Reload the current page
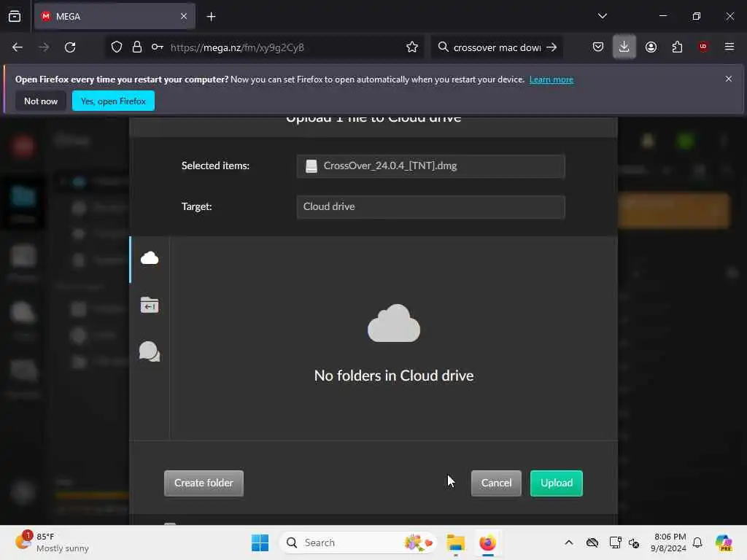The height and width of the screenshot is (560, 747). (70, 47)
